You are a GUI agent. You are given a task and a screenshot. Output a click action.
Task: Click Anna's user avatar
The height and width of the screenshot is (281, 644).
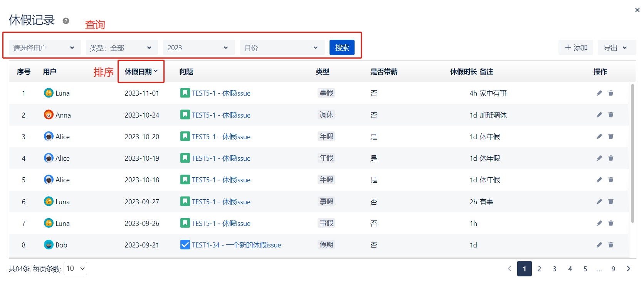click(x=49, y=115)
